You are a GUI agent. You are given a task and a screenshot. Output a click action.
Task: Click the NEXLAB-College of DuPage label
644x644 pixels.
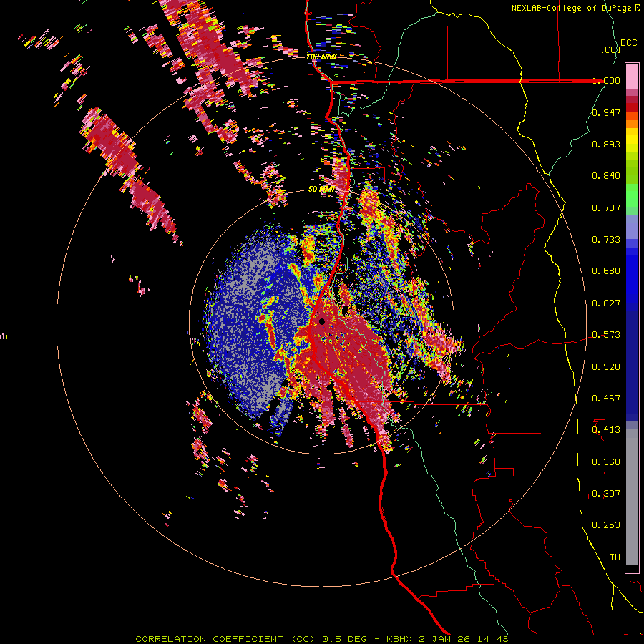573,8
